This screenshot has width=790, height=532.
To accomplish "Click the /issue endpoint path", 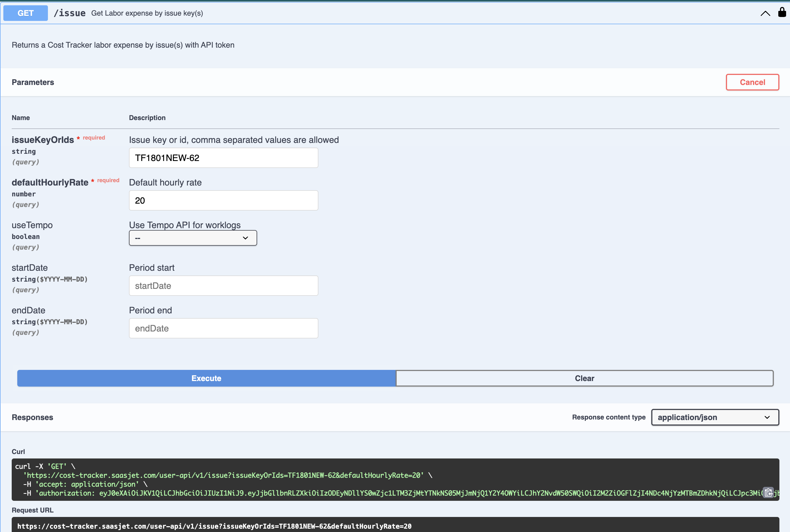I will pos(70,13).
